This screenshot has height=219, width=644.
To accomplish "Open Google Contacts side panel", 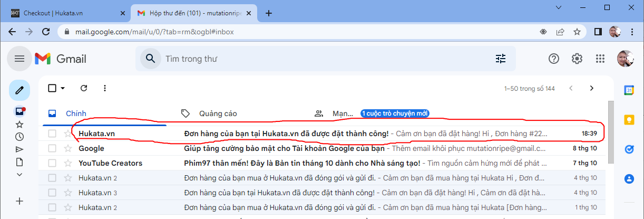I will pos(629,179).
